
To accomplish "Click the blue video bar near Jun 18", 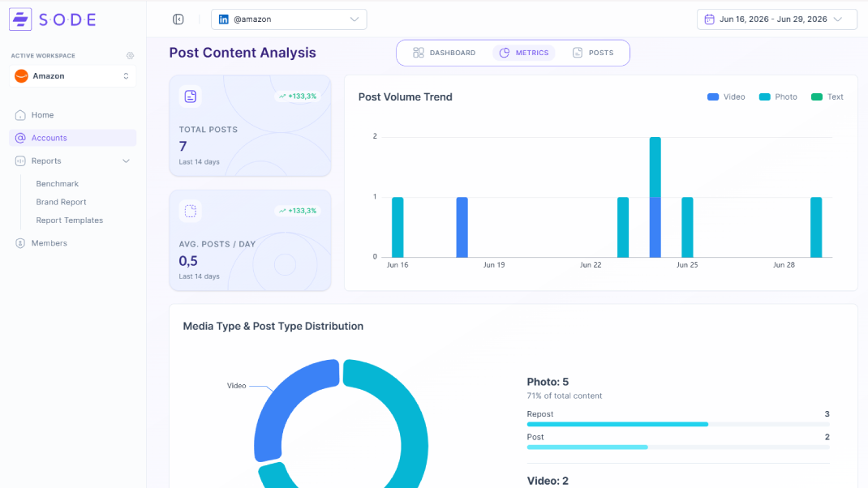I will (462, 227).
